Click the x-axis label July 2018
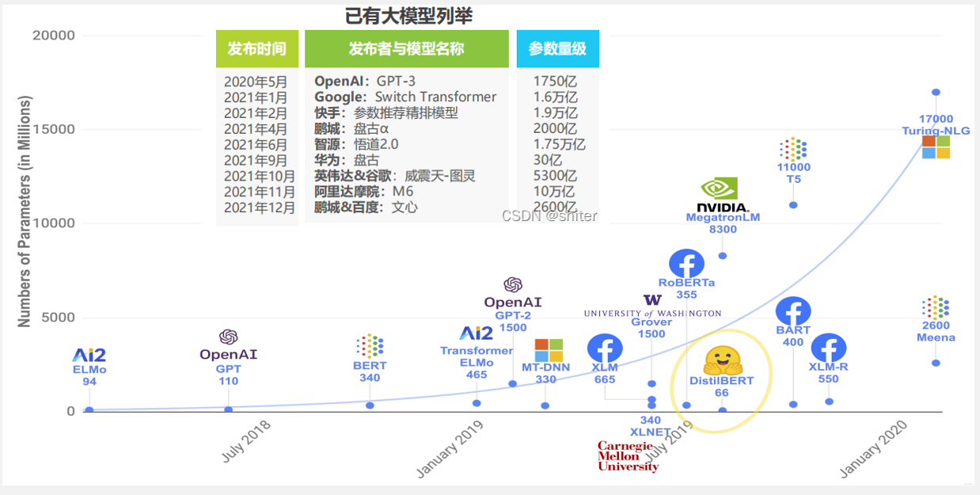 click(x=246, y=440)
